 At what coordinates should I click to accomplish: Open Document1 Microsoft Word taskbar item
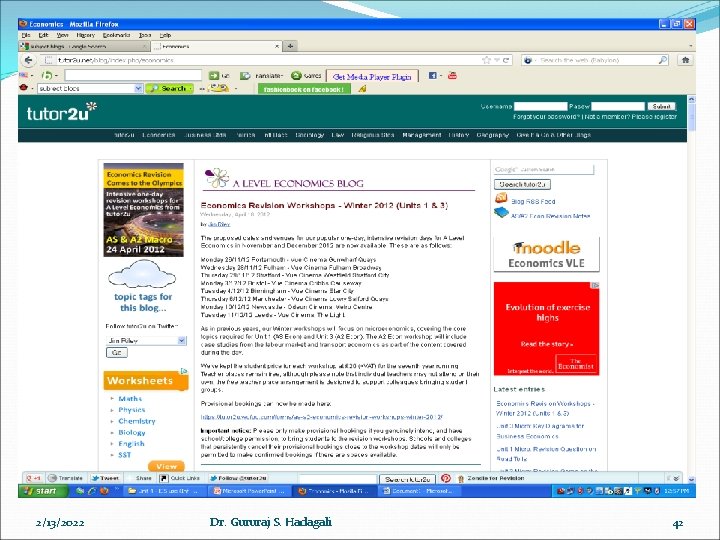(419, 491)
